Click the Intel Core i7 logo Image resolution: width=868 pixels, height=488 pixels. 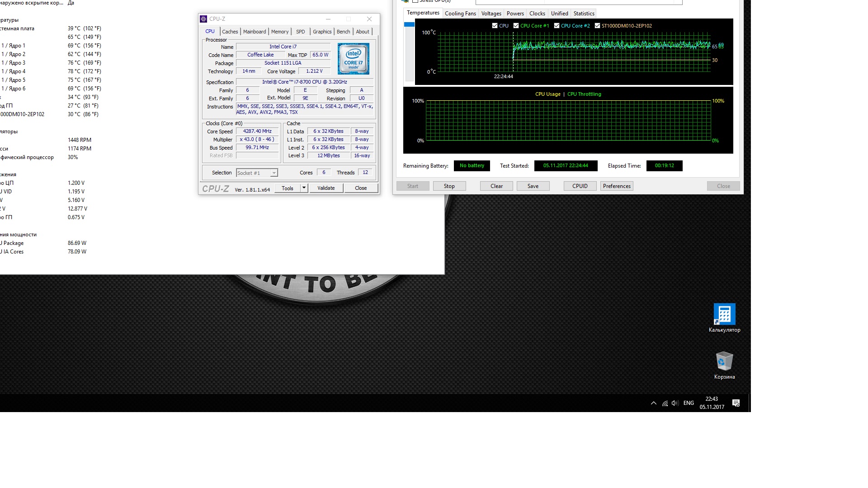[353, 59]
